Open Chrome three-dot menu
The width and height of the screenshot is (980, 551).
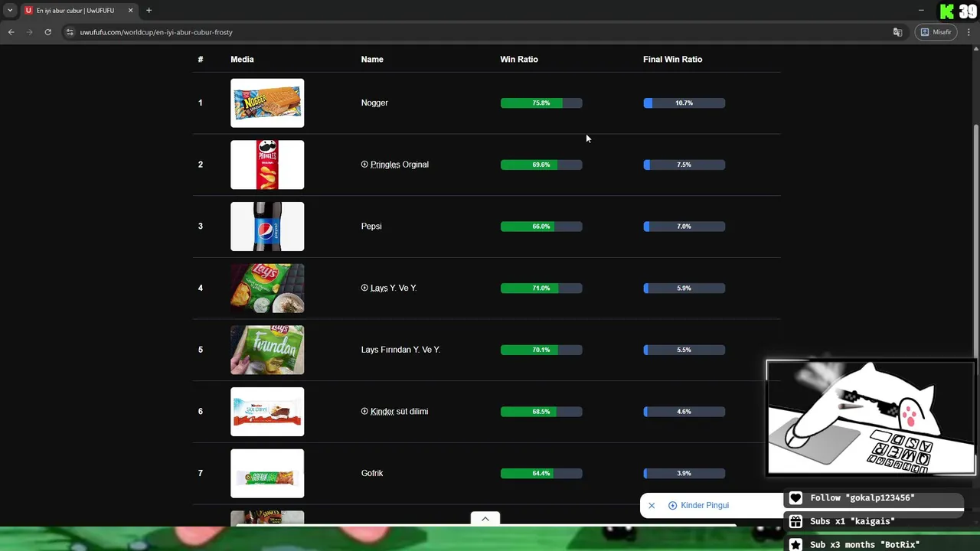tap(969, 32)
